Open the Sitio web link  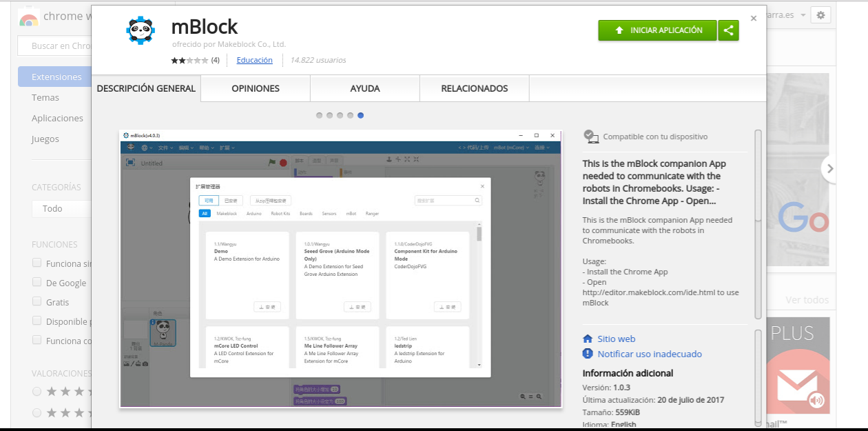[x=617, y=339]
